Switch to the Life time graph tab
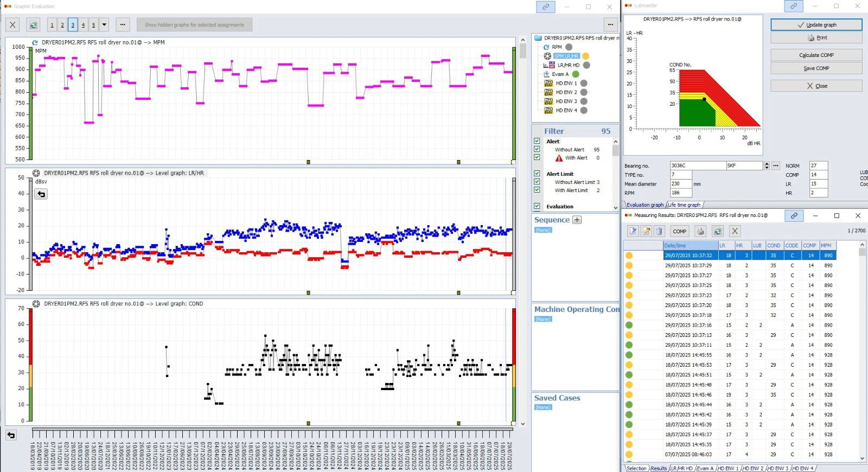 tap(684, 205)
